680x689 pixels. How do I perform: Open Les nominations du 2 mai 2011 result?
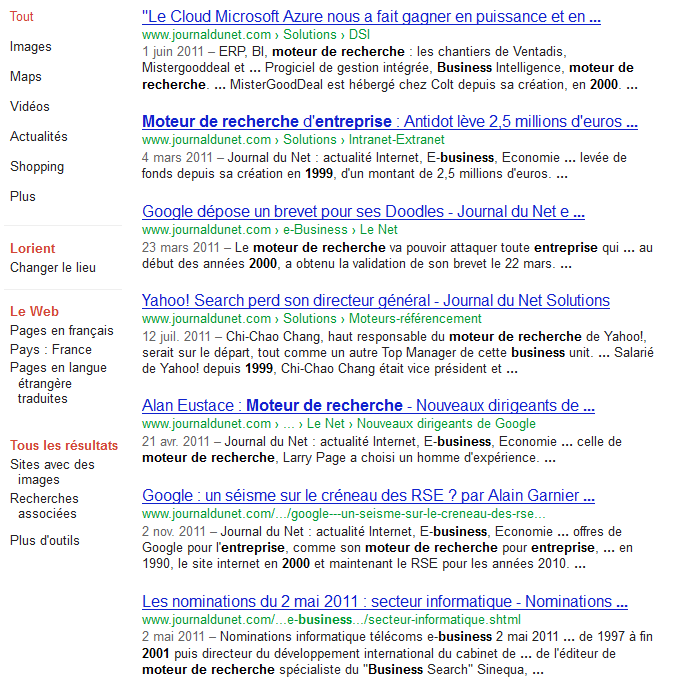(385, 602)
